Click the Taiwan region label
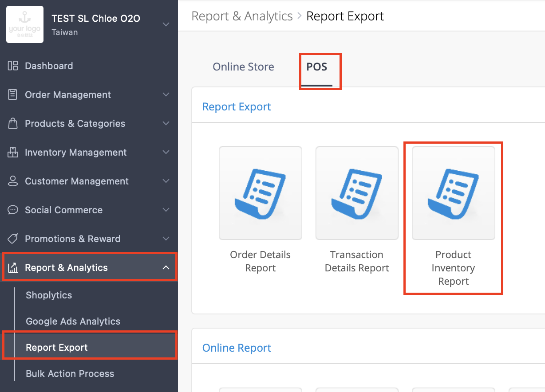The image size is (545, 392). 65,32
